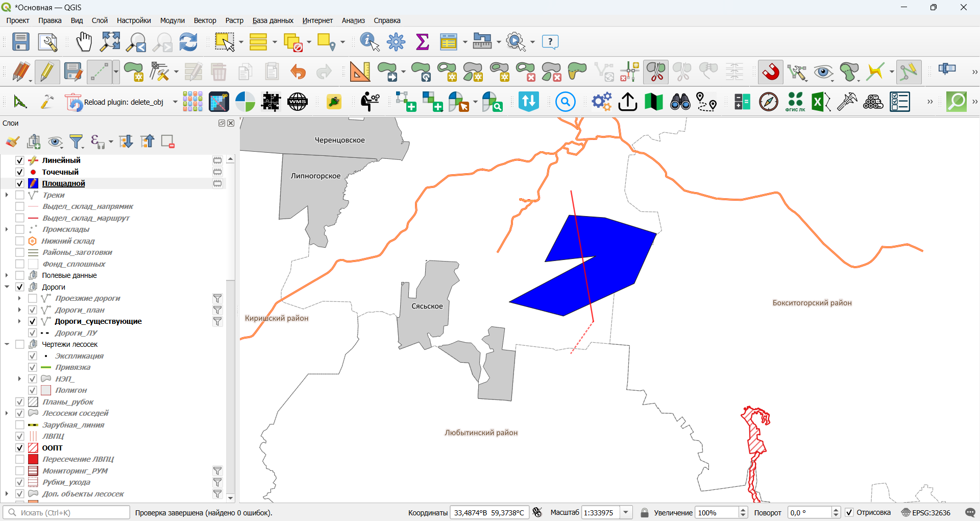This screenshot has width=980, height=521.
Task: Open the Растр menu
Action: (x=234, y=20)
